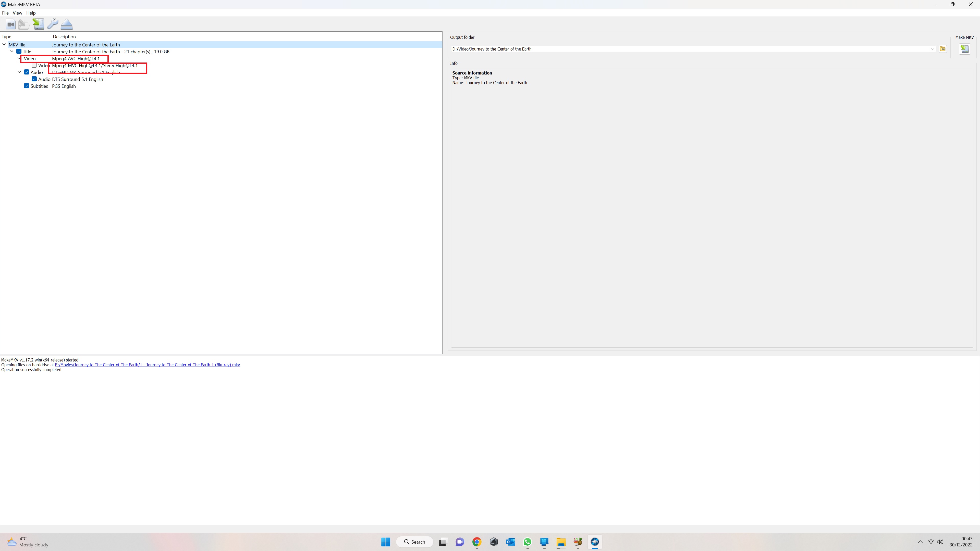
Task: Click the output folder path field
Action: coord(685,49)
